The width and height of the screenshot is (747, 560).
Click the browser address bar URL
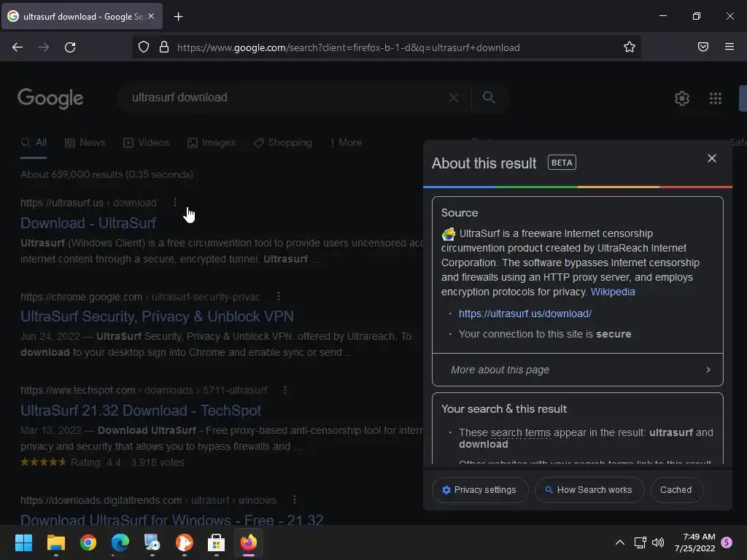[348, 47]
